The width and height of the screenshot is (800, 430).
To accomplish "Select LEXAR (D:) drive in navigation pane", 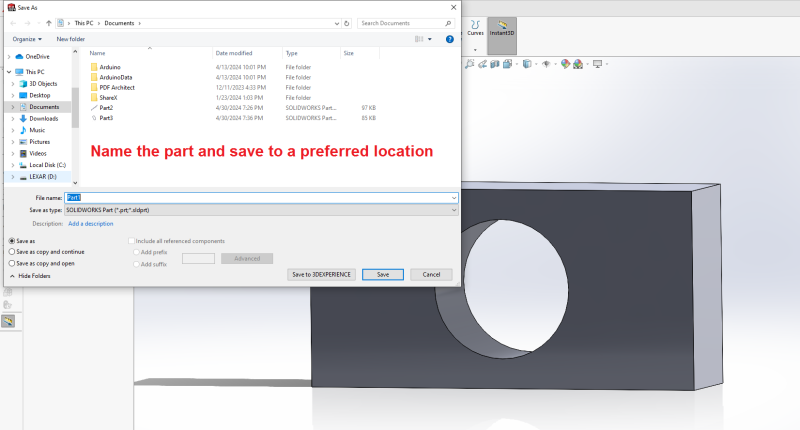I will [x=43, y=177].
